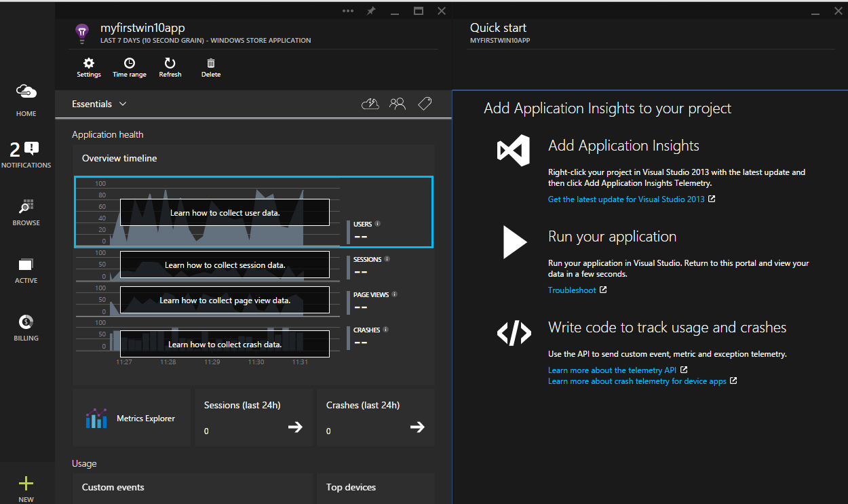Image resolution: width=848 pixels, height=504 pixels.
Task: Click the Quick start blade title
Action: coord(498,28)
